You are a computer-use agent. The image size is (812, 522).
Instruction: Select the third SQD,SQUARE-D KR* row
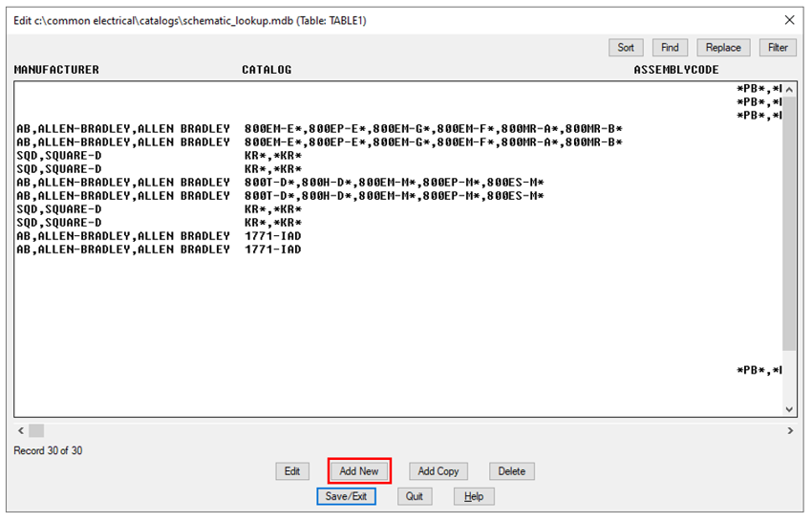pos(397,209)
